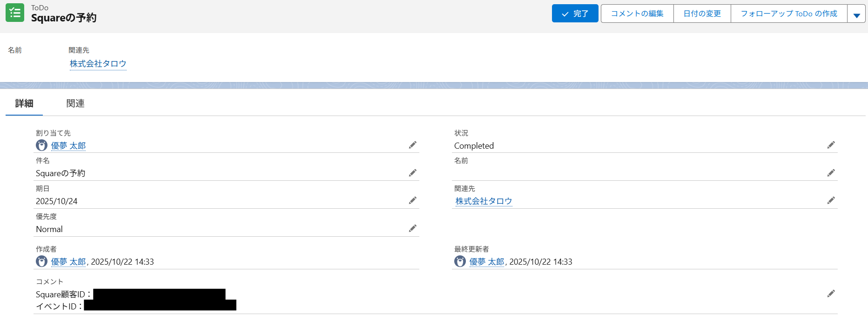
Task: Switch to the 詳細 tab
Action: tap(24, 103)
